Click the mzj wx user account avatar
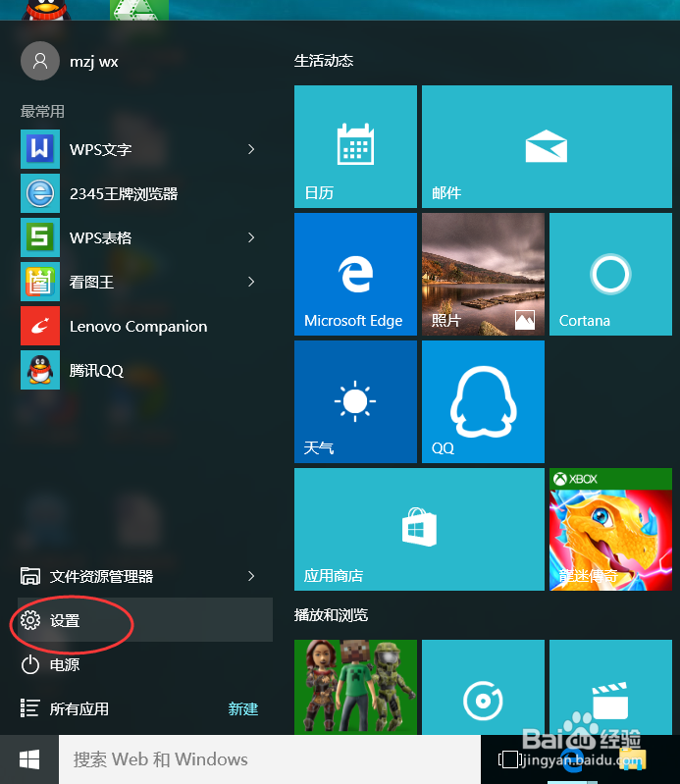Viewport: 680px width, 784px height. (x=40, y=61)
